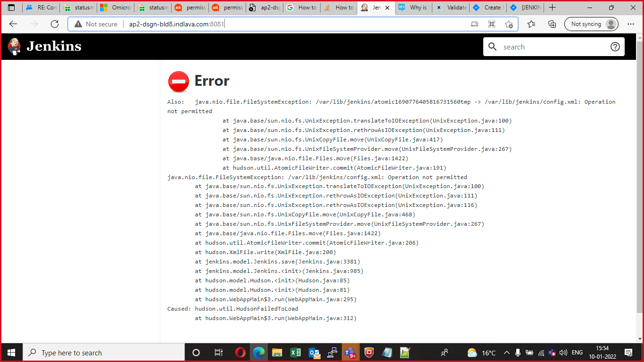The width and height of the screenshot is (644, 362).
Task: Click the Not secure warning indicator
Action: click(x=96, y=24)
